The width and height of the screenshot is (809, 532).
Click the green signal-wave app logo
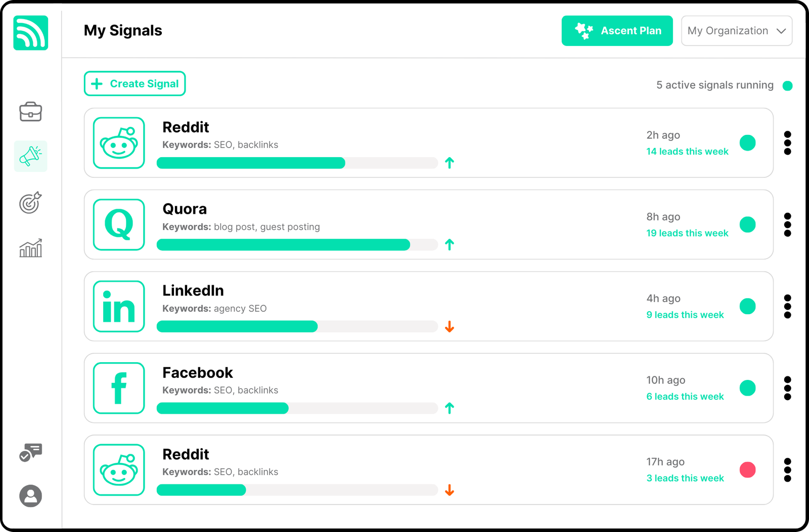(x=31, y=33)
